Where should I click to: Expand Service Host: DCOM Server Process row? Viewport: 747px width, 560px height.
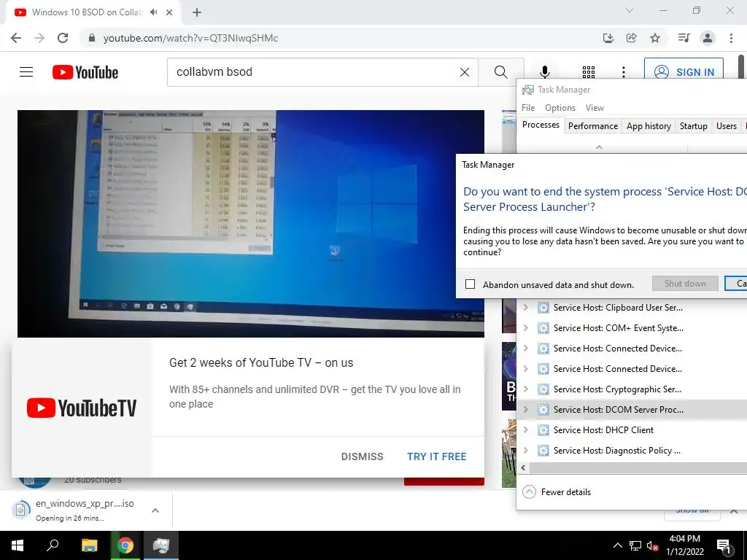[525, 410]
